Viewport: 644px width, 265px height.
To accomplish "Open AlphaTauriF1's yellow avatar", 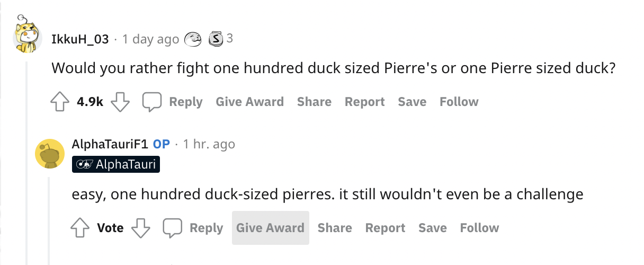I will click(x=49, y=154).
